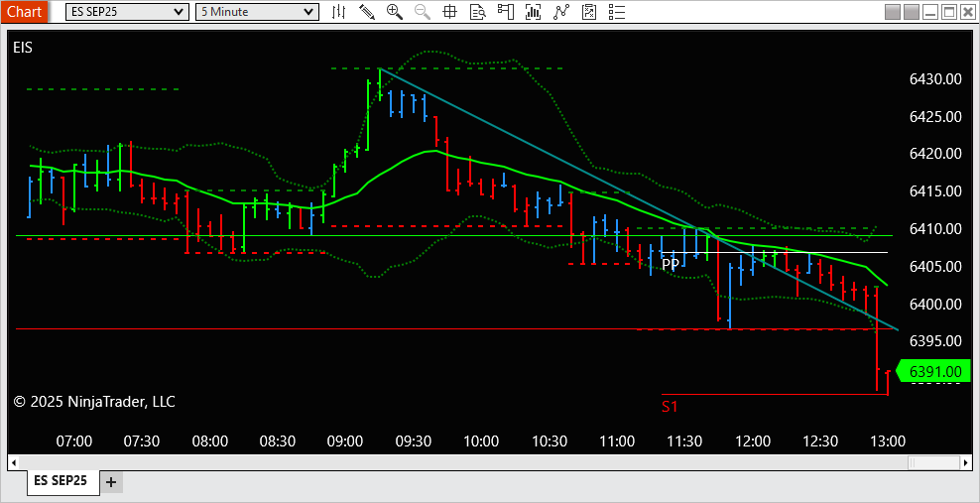This screenshot has width=980, height=503.
Task: Click the 08:30 time axis label
Action: [x=278, y=441]
